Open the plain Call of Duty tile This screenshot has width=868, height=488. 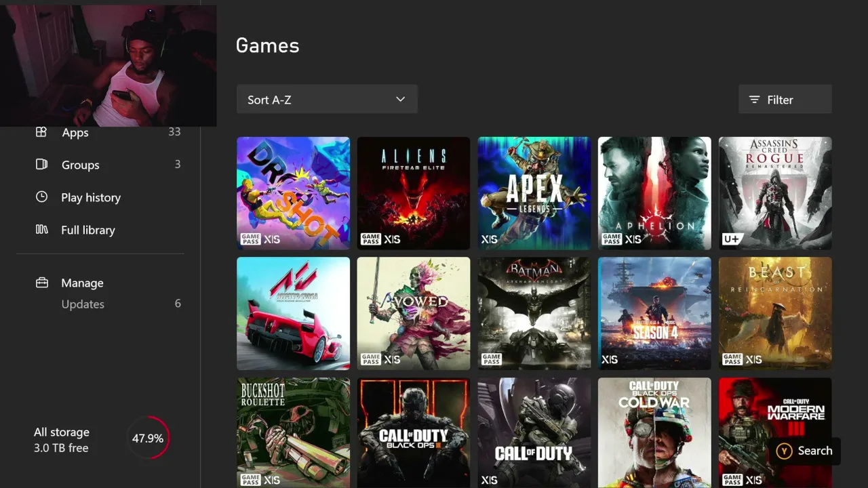pyautogui.click(x=534, y=433)
